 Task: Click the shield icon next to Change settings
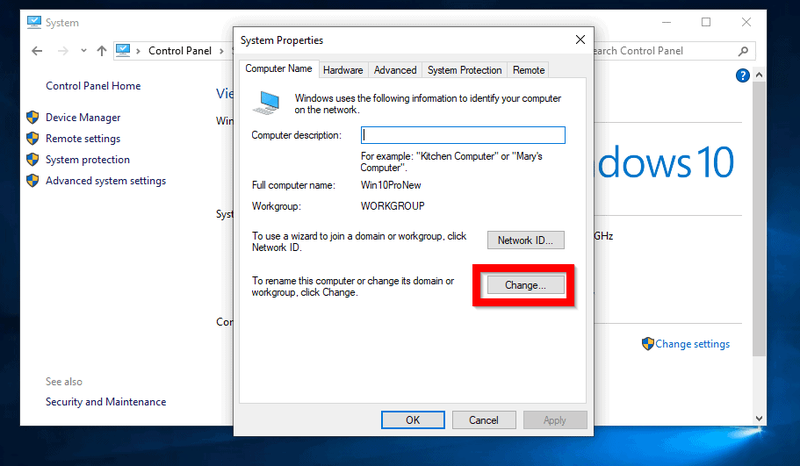[x=648, y=344]
